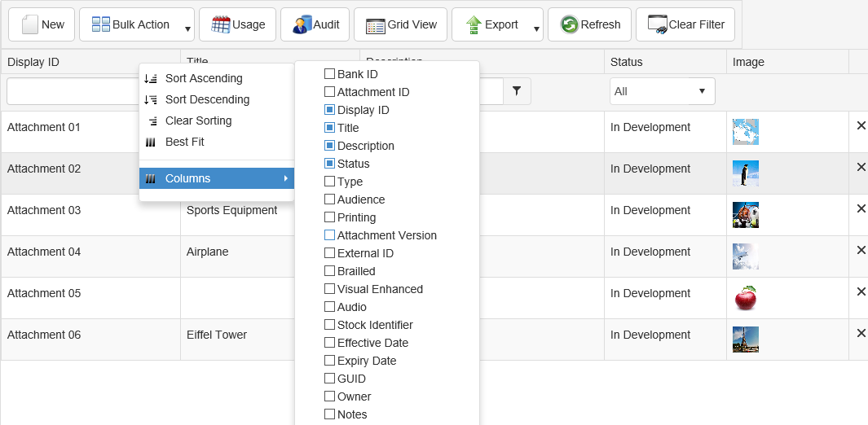Image resolution: width=868 pixels, height=425 pixels.
Task: Select Best Fit menu option
Action: [184, 142]
